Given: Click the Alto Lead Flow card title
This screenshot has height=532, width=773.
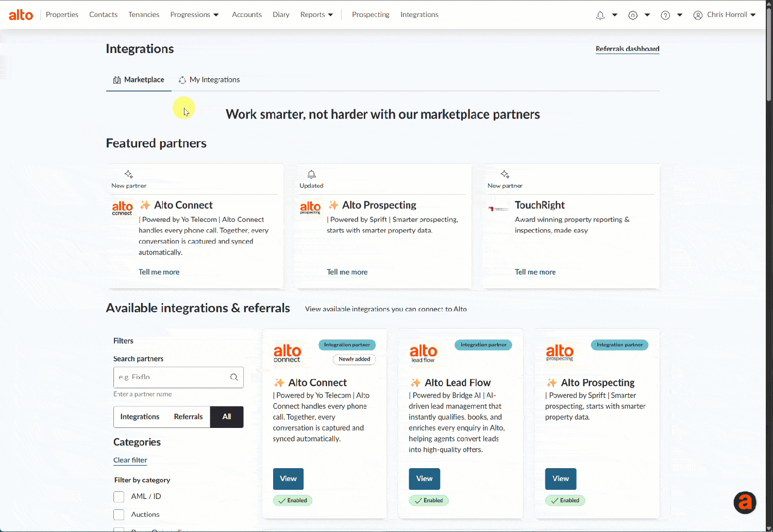Looking at the screenshot, I should click(x=458, y=383).
